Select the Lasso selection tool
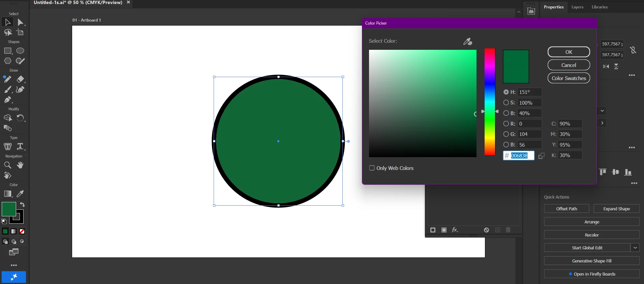The height and width of the screenshot is (284, 644). point(7,32)
